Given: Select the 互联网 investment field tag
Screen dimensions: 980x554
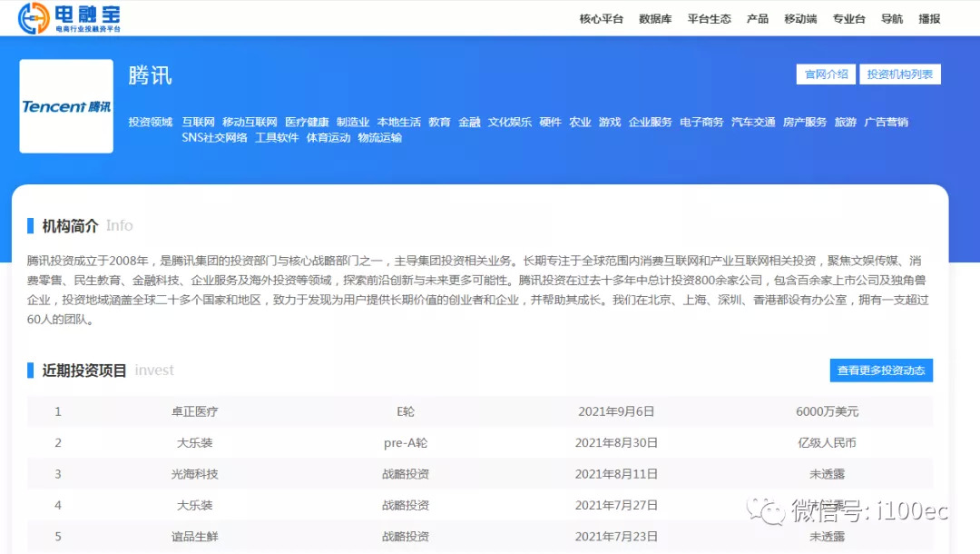Looking at the screenshot, I should click(198, 123).
